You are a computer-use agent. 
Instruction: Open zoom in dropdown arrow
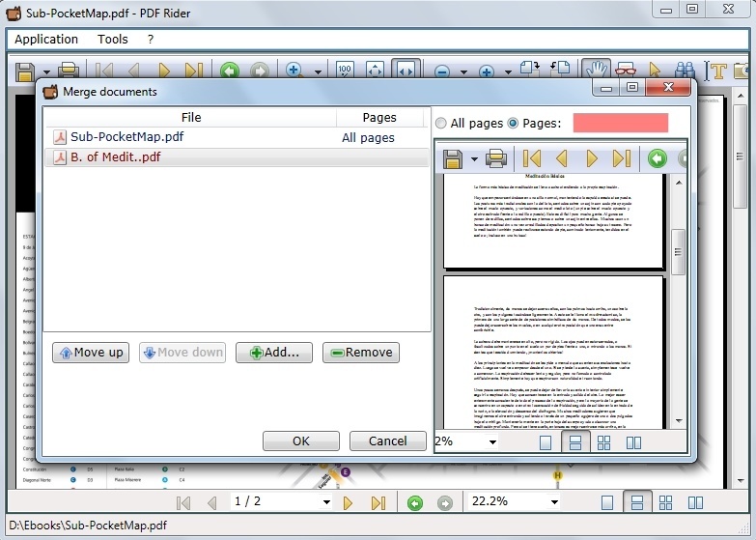508,72
